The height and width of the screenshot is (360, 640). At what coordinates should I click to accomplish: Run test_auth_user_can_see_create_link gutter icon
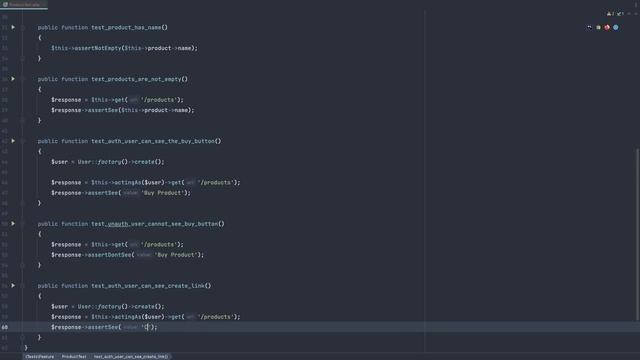13,286
